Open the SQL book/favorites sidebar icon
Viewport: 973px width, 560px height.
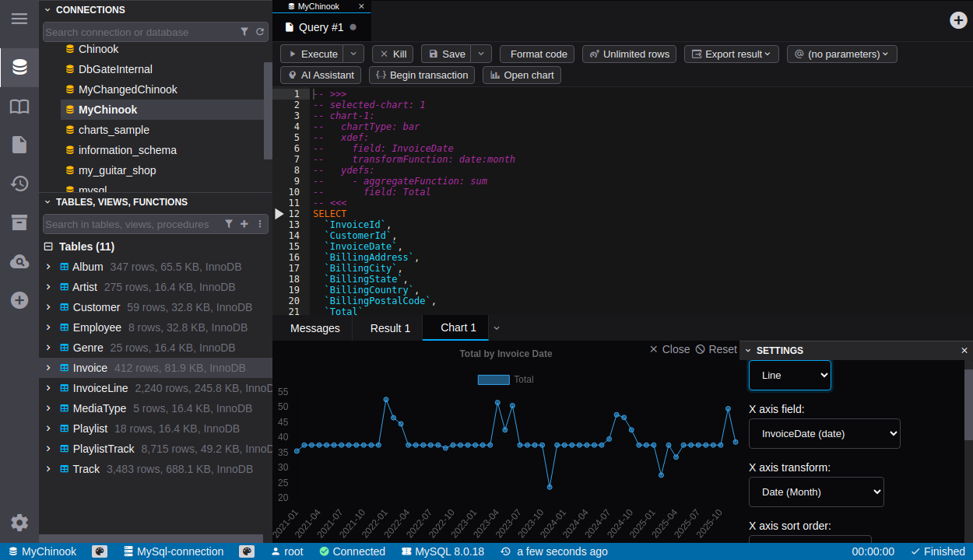[19, 107]
